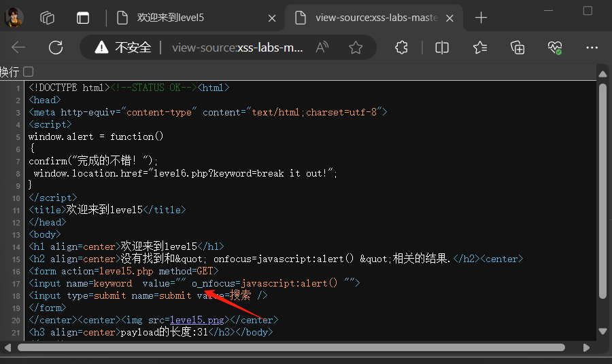This screenshot has height=364, width=612.
Task: Close the 欢迎来到level5 tab
Action: pyautogui.click(x=272, y=18)
